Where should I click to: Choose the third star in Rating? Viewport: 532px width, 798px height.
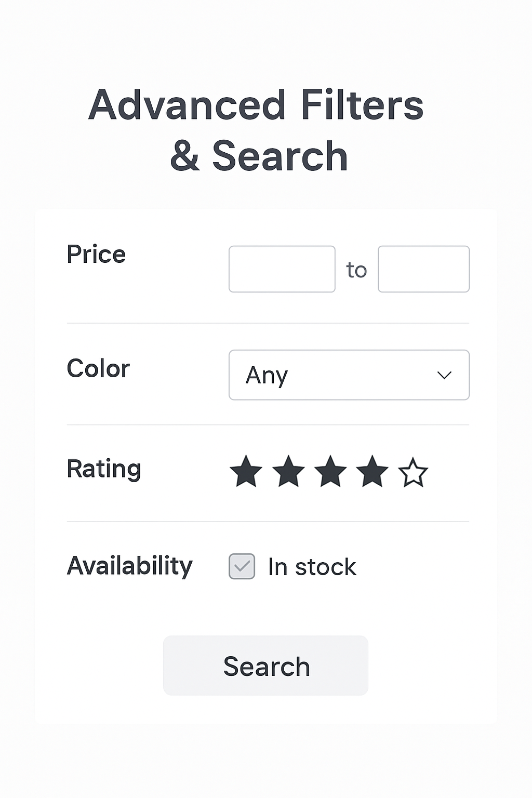pyautogui.click(x=330, y=472)
